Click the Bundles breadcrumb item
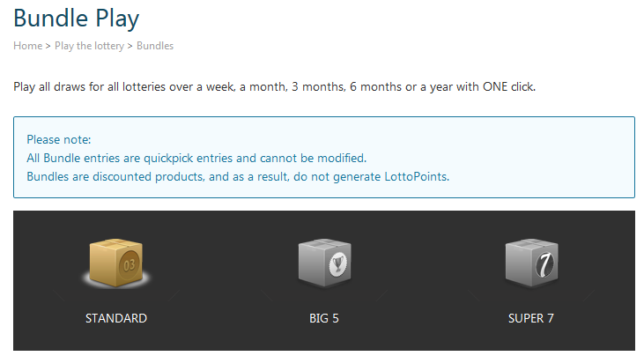The width and height of the screenshot is (644, 356). (x=155, y=46)
